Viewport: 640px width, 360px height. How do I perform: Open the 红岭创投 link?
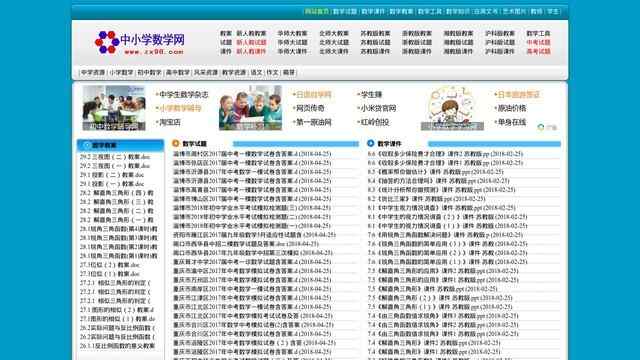pos(375,122)
